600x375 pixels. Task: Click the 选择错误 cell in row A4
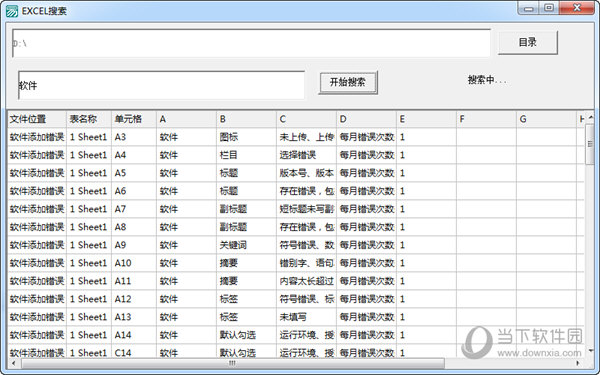coord(307,155)
